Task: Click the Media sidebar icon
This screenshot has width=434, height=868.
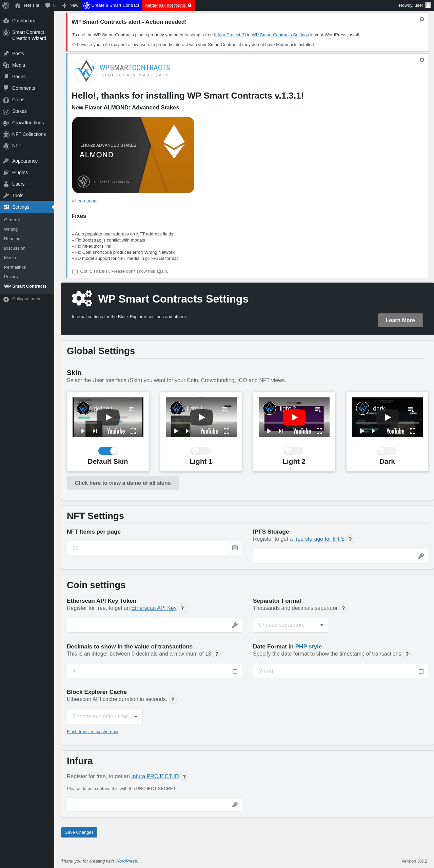Action: 6,65
